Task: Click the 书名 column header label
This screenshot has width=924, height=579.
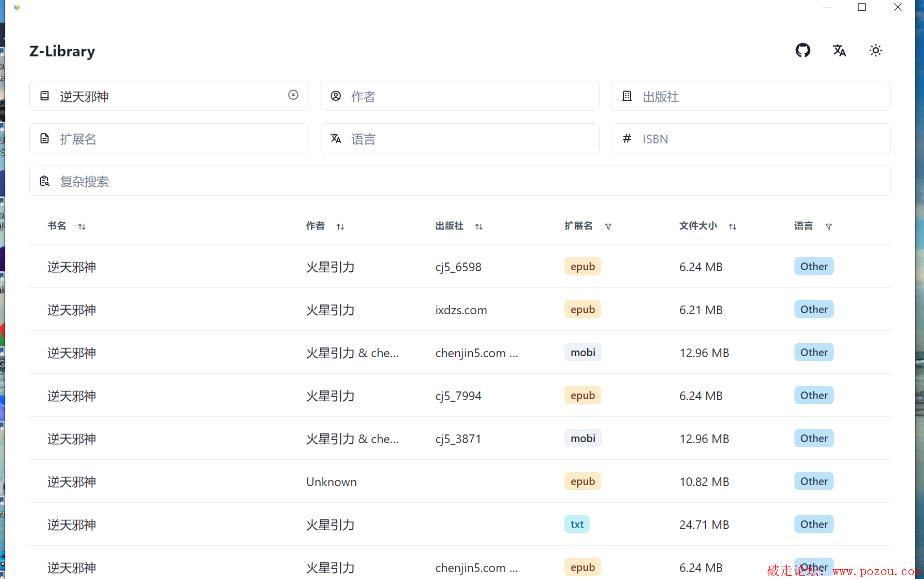Action: (57, 226)
